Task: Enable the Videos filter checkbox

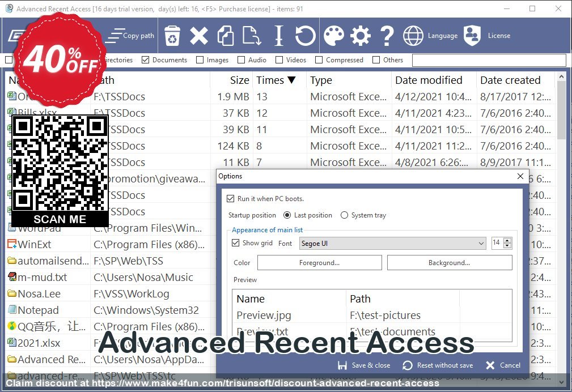Action: [x=279, y=60]
